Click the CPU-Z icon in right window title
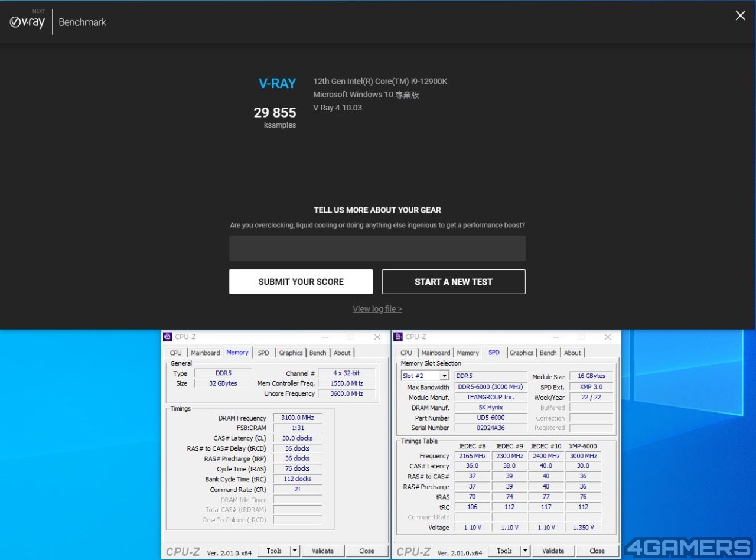Image resolution: width=756 pixels, height=560 pixels. [398, 337]
